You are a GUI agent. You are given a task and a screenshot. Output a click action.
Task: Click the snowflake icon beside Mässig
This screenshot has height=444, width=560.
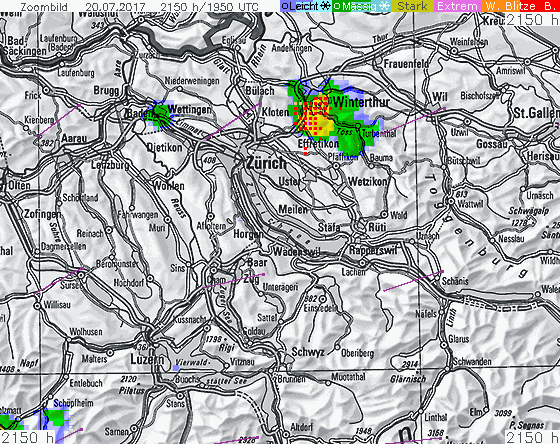click(384, 6)
